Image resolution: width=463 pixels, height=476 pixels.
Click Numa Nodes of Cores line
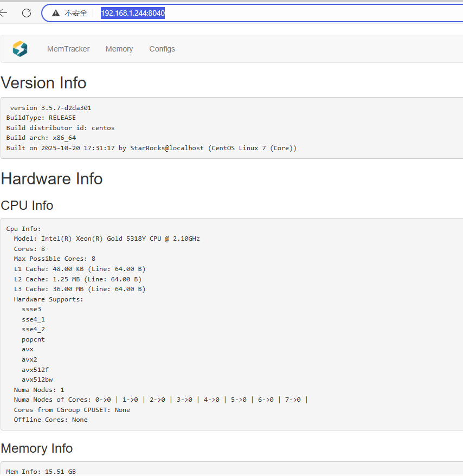(161, 400)
